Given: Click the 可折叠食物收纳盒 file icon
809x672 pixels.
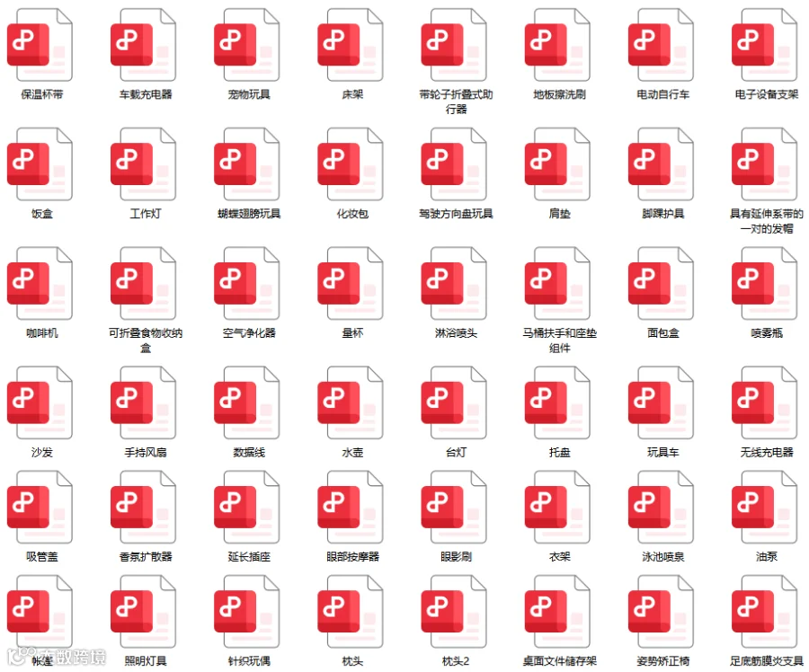Looking at the screenshot, I should 144,284.
